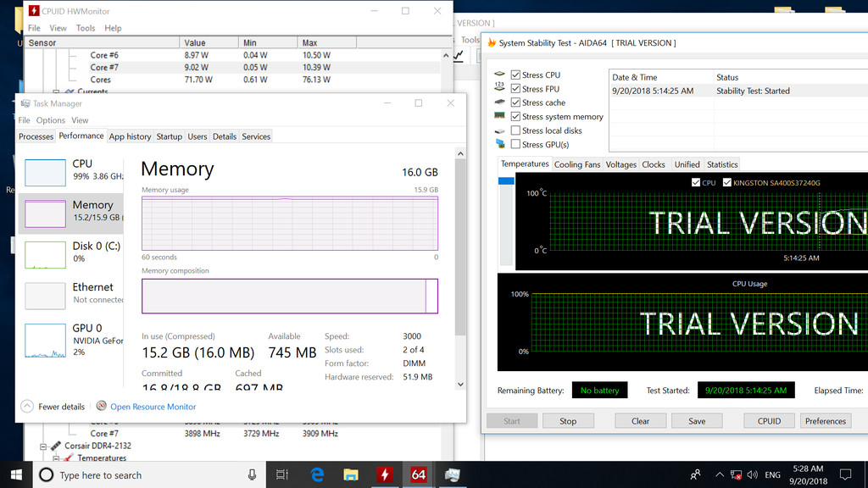Uncheck Stress system memory
Image resolution: width=868 pixels, height=488 pixels.
coord(515,116)
